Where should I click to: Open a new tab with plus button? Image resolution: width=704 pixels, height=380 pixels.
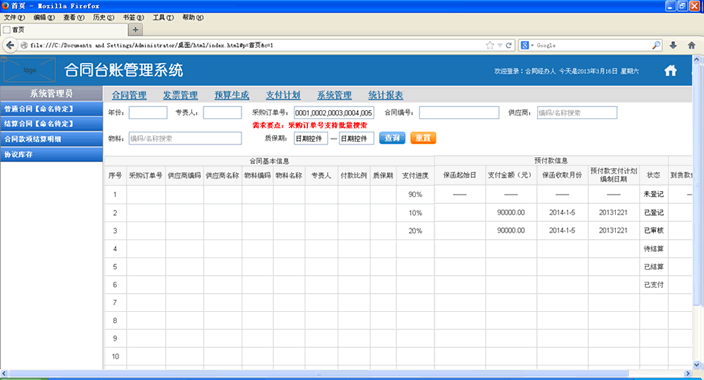[135, 30]
